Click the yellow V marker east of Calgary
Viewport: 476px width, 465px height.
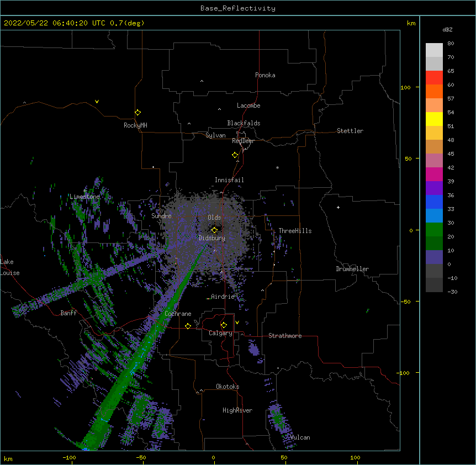point(237,323)
